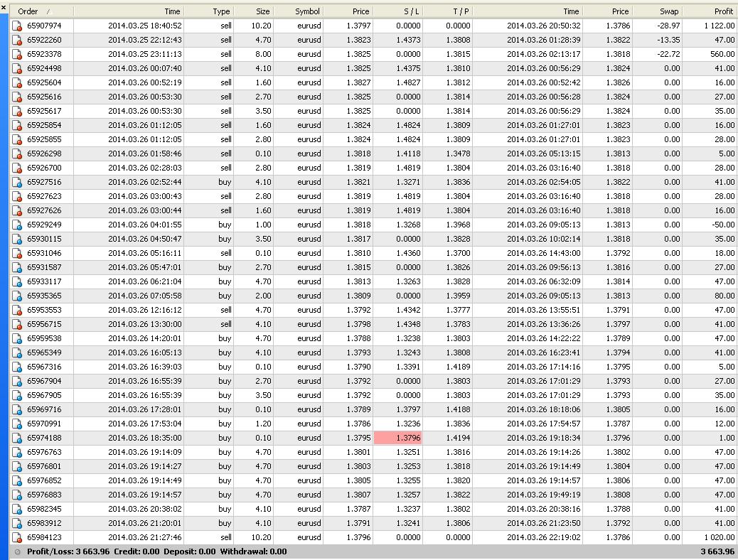Image resolution: width=738 pixels, height=560 pixels.
Task: Sort by the Type column header
Action: click(x=208, y=11)
